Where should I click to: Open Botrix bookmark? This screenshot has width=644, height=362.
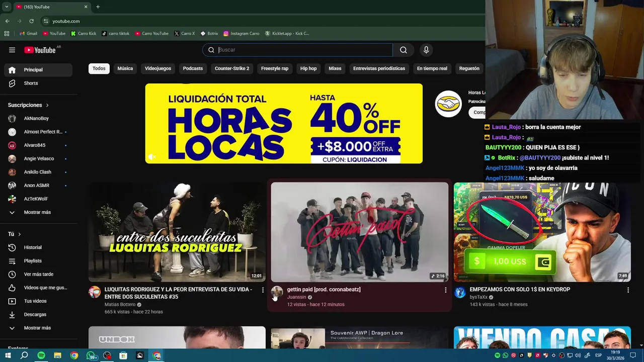pyautogui.click(x=209, y=34)
